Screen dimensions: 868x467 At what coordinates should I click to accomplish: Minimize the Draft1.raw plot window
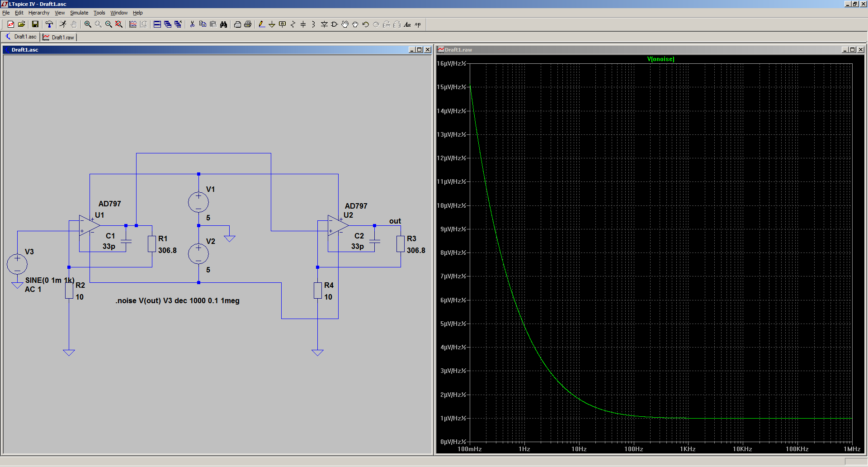[845, 50]
